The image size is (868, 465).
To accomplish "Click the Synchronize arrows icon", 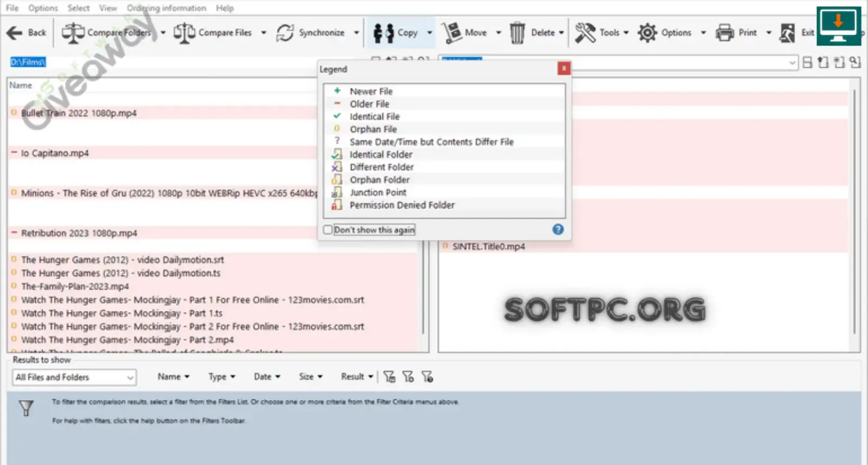I will coord(285,33).
